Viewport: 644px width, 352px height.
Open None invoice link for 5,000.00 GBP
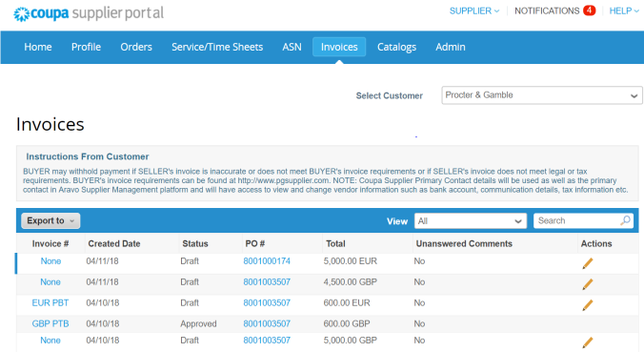(50, 341)
